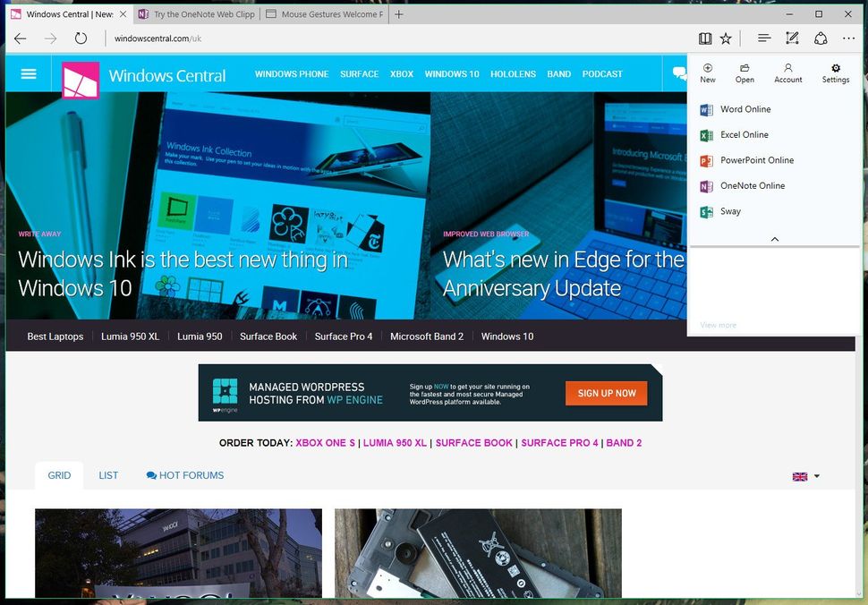
Task: Switch article view to LIST
Action: [x=108, y=475]
